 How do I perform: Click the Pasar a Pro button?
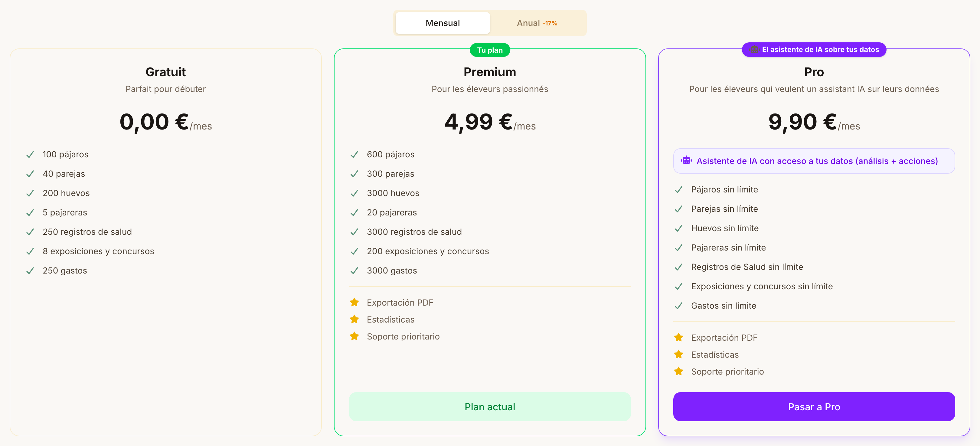[814, 406]
